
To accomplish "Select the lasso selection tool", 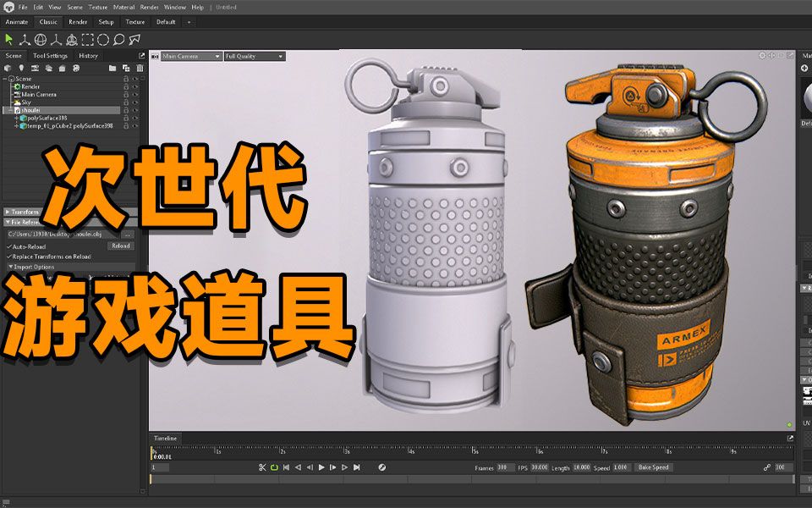I will (x=119, y=38).
